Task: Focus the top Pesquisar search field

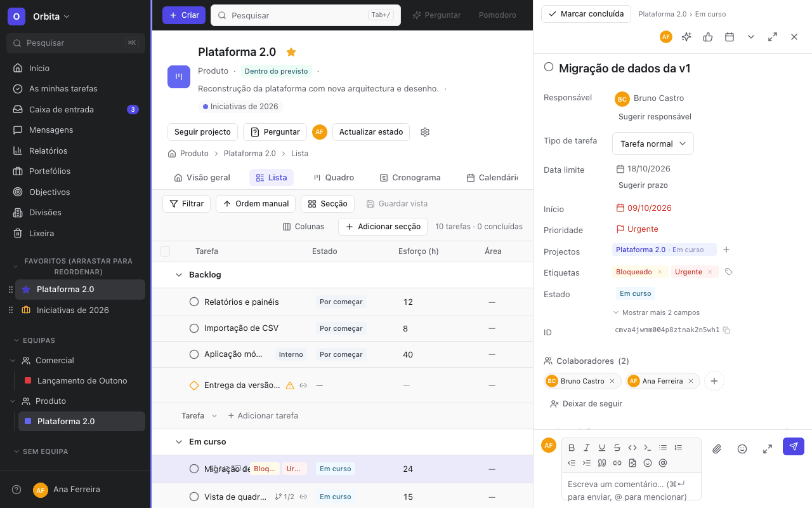Action: coord(306,15)
